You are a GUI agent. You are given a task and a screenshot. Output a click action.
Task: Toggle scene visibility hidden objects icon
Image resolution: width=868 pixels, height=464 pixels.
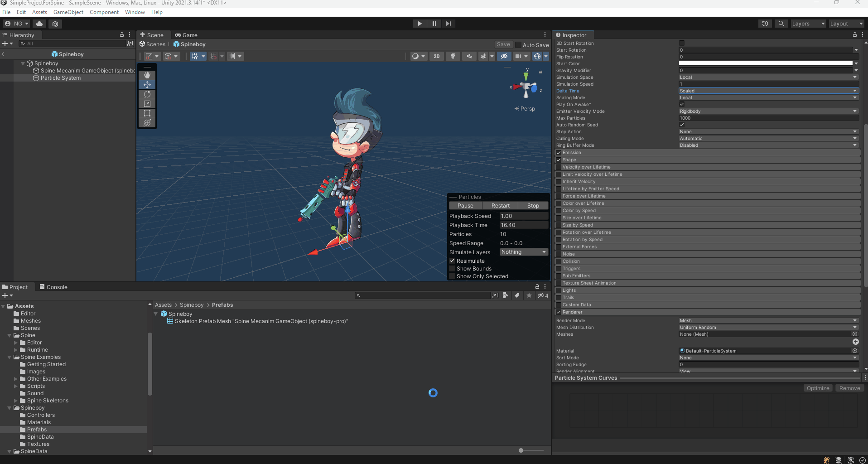click(504, 56)
